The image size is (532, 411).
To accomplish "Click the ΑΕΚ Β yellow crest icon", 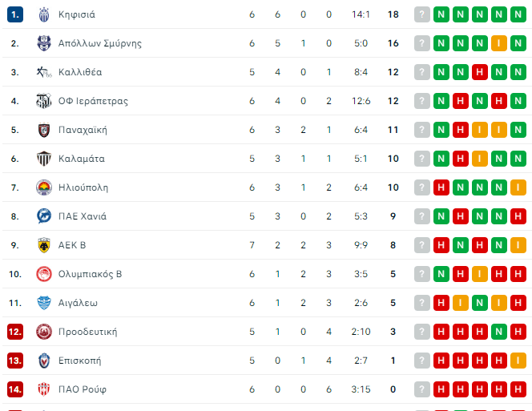I will (x=44, y=245).
